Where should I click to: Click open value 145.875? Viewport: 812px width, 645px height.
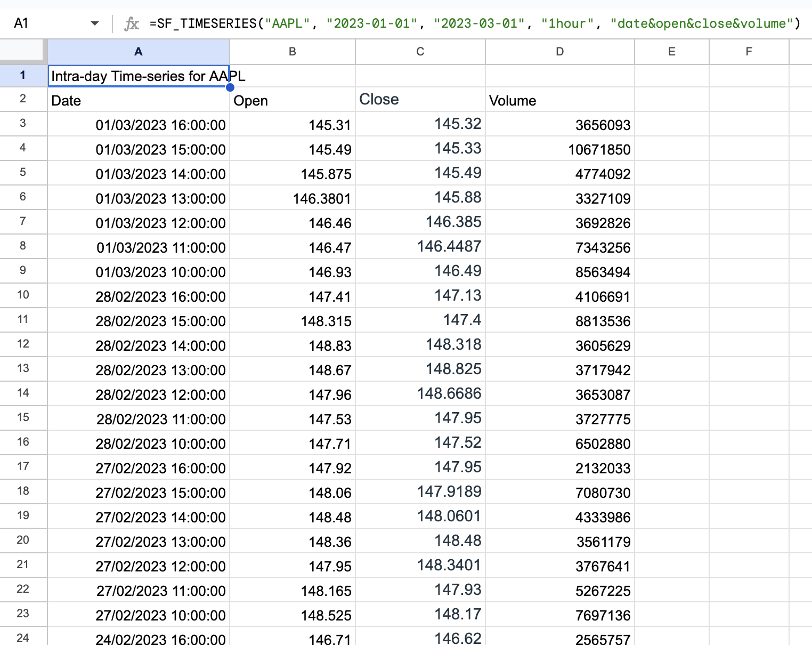[293, 173]
